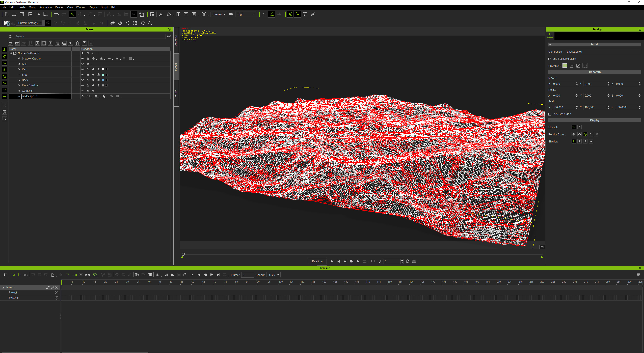Click the green camera icon in Scene sidebar

coord(4,96)
